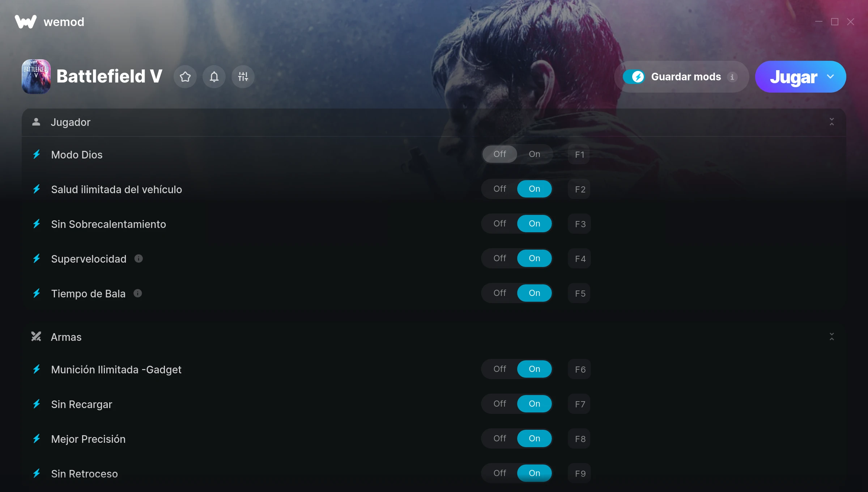868x492 pixels.
Task: Toggle the Guardar mods switch
Action: point(634,77)
